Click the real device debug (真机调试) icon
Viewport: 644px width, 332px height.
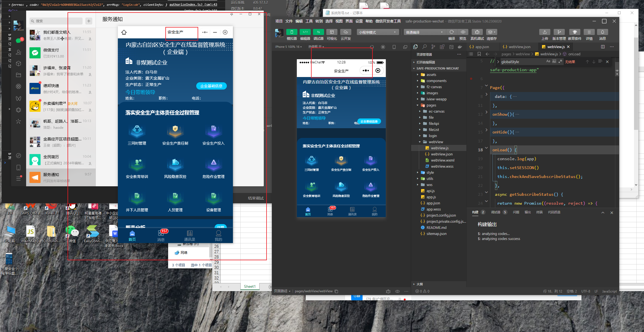477,32
